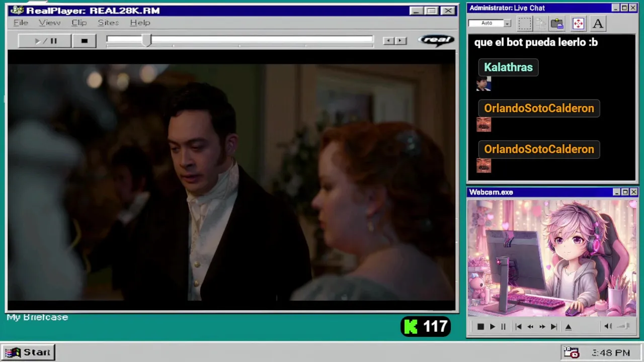Open the Start menu
The height and width of the screenshot is (362, 644).
pyautogui.click(x=28, y=352)
